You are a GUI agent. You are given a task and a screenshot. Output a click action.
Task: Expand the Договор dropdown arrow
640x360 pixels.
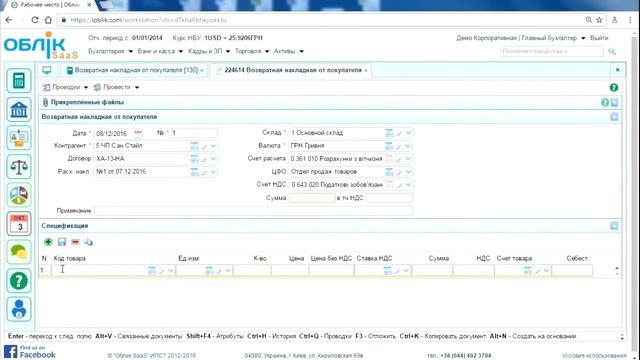pyautogui.click(x=213, y=159)
